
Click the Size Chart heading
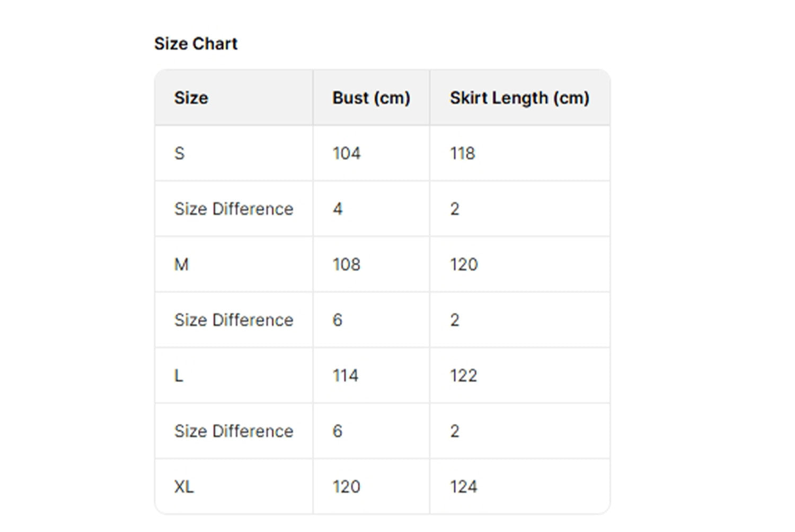196,43
